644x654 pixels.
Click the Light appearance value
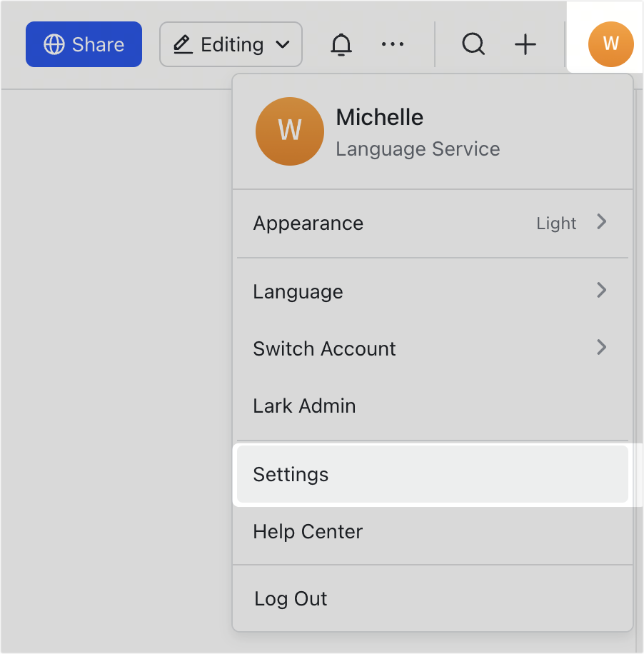tap(556, 223)
